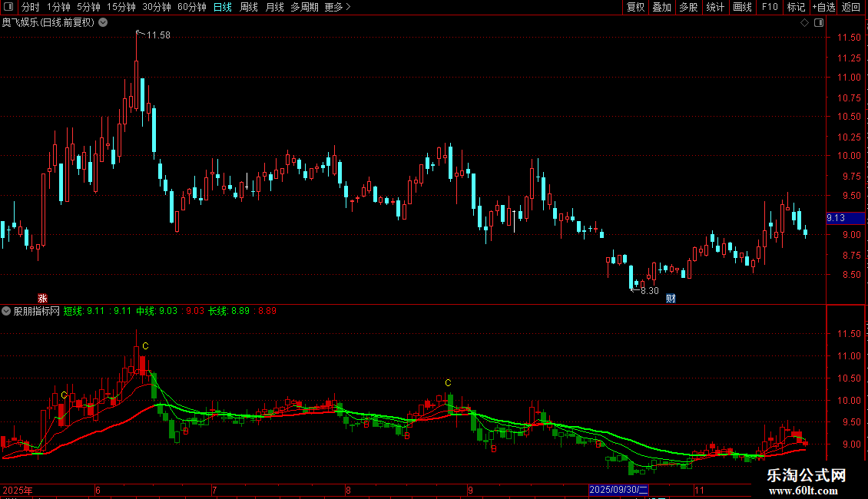Select the 15分钟 period tab
The height and width of the screenshot is (499, 868).
[121, 7]
